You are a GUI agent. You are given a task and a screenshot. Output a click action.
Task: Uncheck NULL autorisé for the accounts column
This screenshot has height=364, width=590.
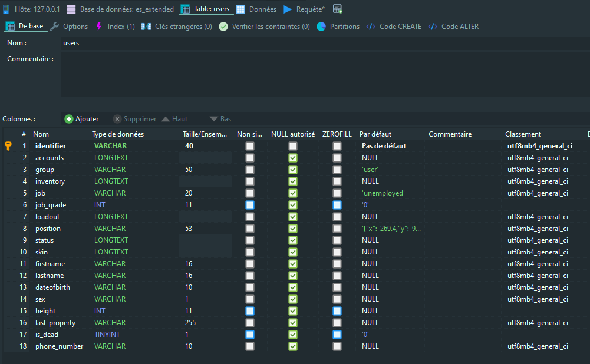[x=292, y=157]
